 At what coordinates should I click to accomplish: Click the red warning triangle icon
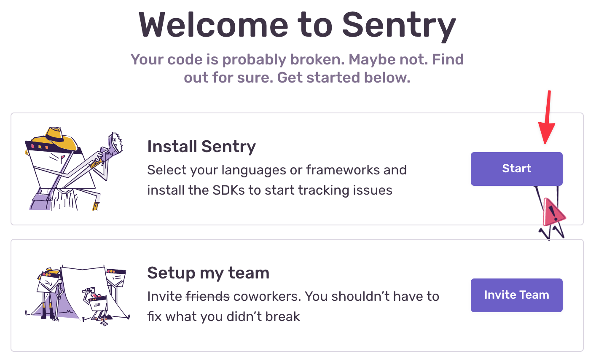pyautogui.click(x=554, y=212)
